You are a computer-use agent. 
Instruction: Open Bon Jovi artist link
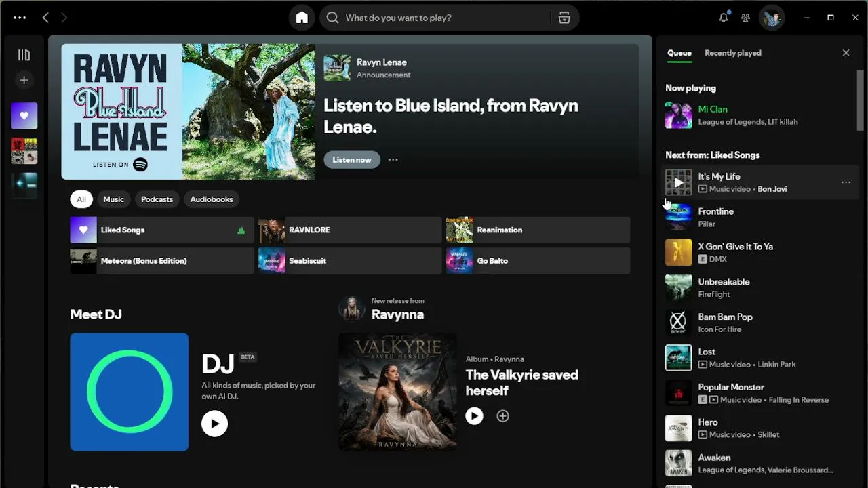coord(772,189)
